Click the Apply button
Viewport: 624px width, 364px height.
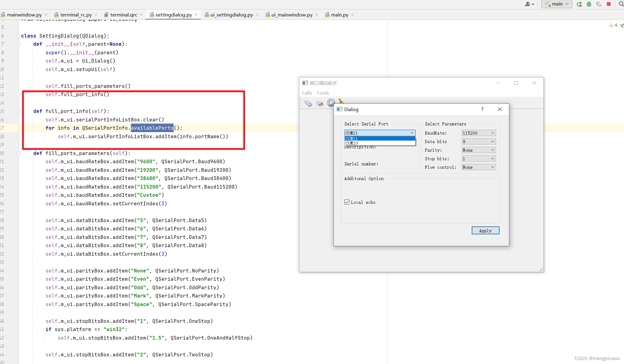coord(485,231)
